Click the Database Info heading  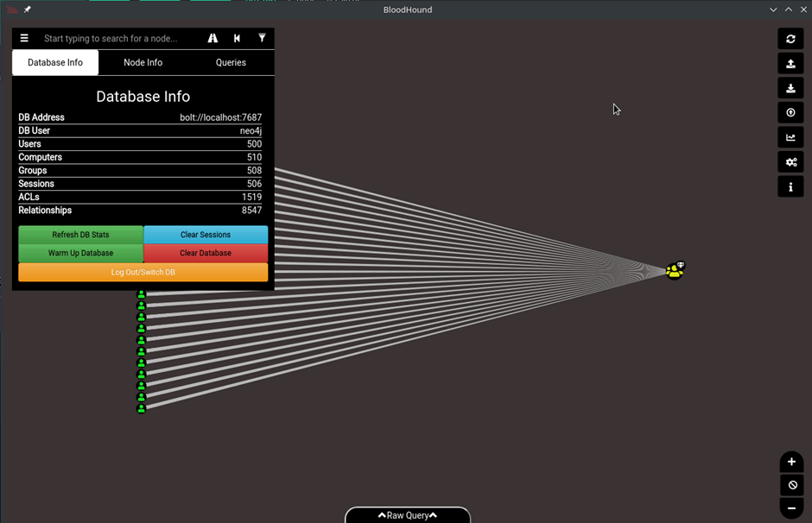coord(143,97)
